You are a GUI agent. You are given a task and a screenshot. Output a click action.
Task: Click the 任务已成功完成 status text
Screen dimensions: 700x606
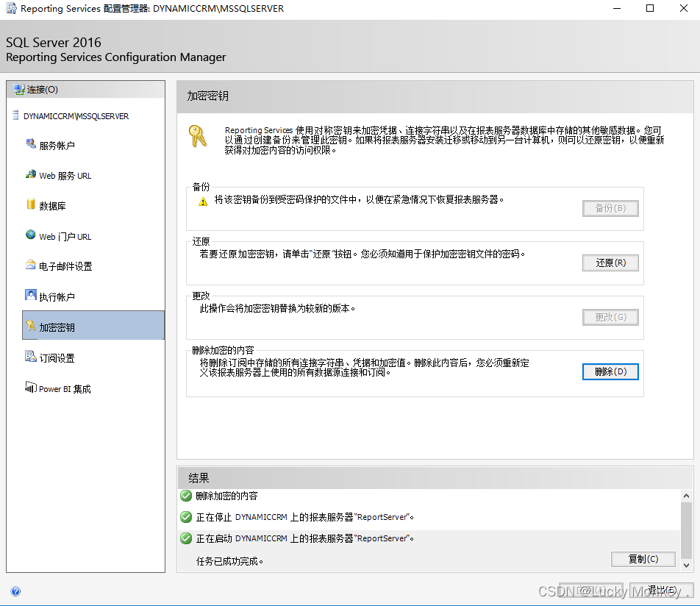click(x=229, y=561)
